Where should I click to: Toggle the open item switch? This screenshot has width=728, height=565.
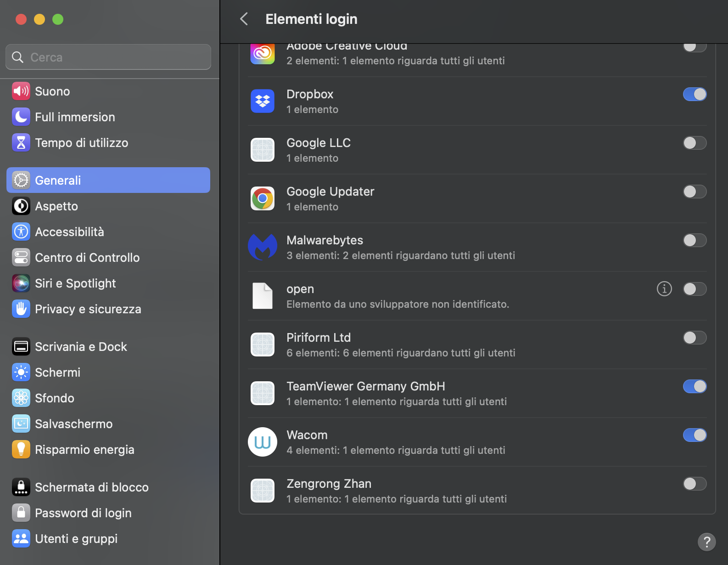[695, 289]
